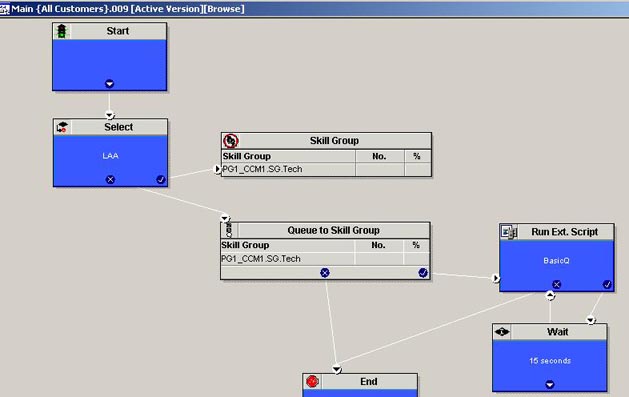Select the Select node title bar
Image resolution: width=629 pixels, height=397 pixels.
coord(110,127)
